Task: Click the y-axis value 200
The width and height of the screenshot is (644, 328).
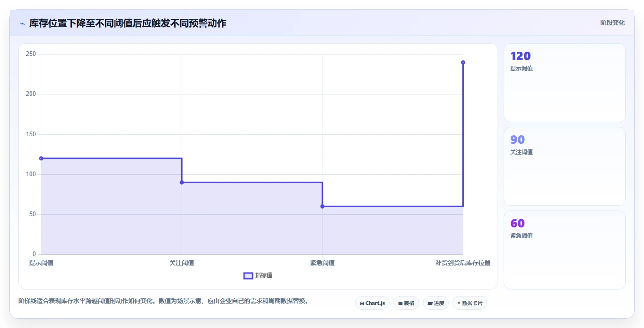Action: (31, 94)
